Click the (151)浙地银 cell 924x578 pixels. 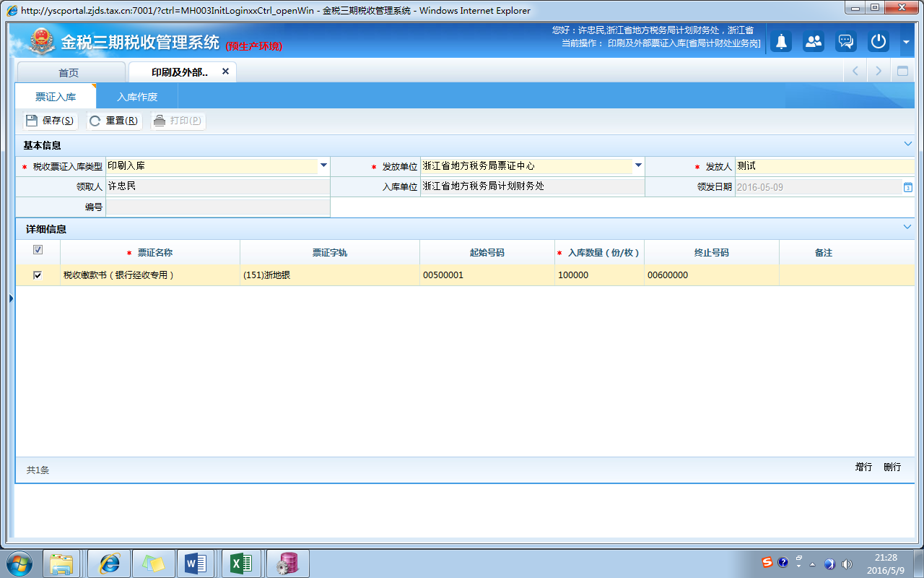pyautogui.click(x=330, y=275)
